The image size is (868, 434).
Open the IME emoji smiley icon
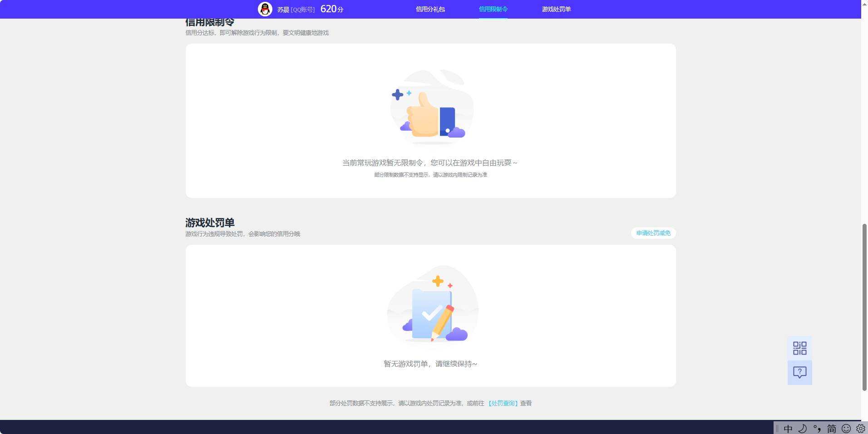[x=846, y=428]
